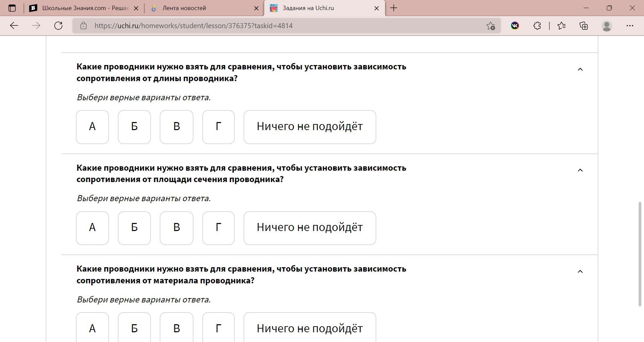
Task: Open the Favorites list
Action: coord(561,26)
